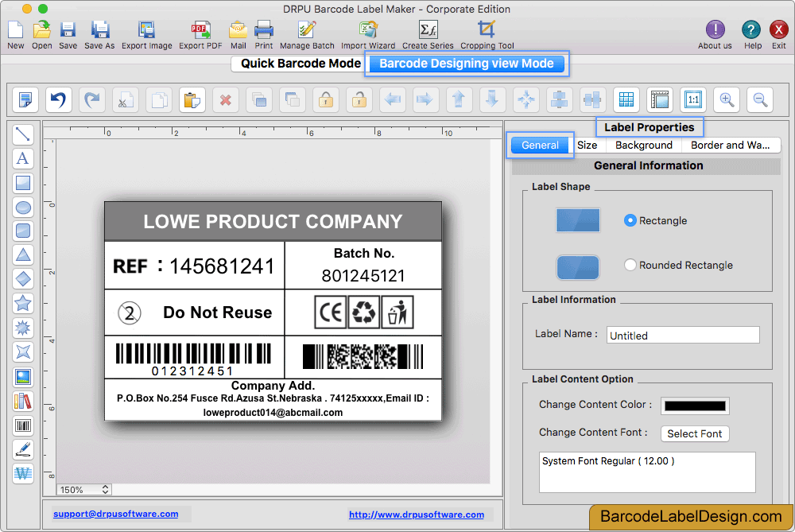Select the Rounded Rectangle radio button
Viewport: 795px width, 532px height.
pos(630,265)
